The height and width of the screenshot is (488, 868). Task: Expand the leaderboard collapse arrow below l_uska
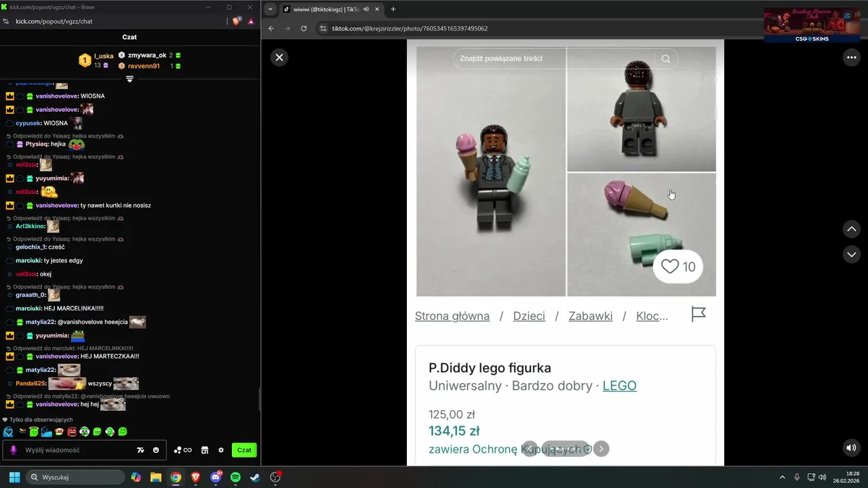pos(130,79)
